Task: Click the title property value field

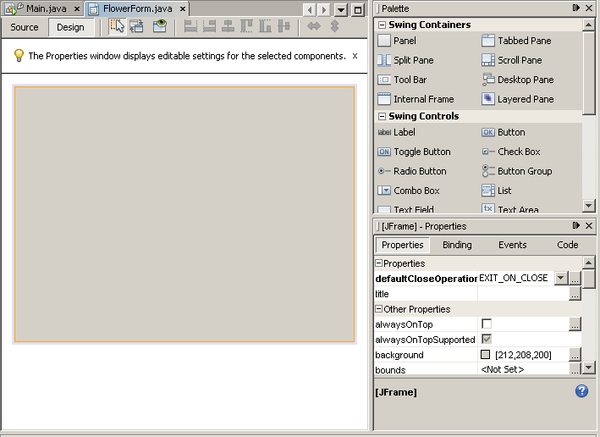Action: coord(520,294)
